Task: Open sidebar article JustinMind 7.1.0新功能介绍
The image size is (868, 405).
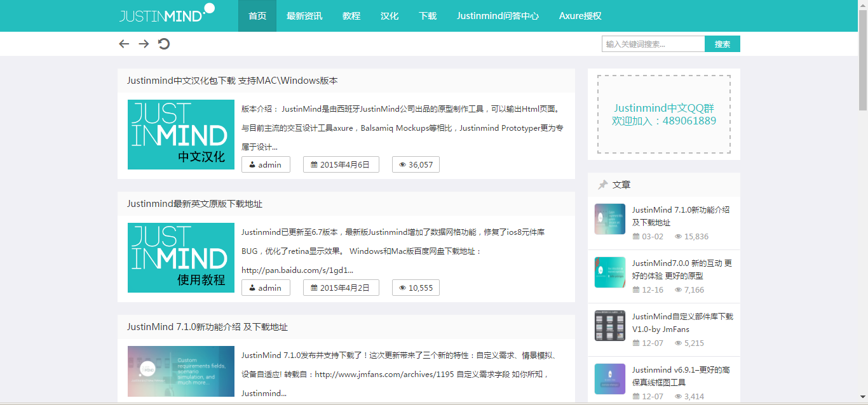Action: pos(681,216)
